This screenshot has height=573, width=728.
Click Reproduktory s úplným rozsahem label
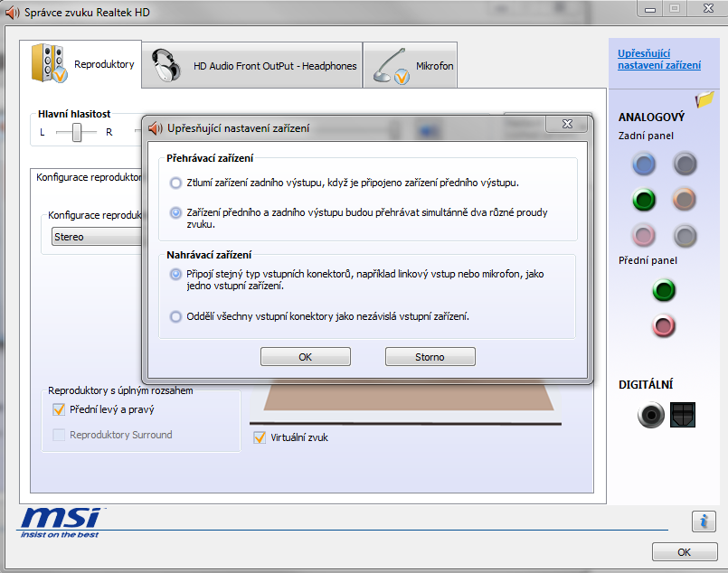click(120, 390)
